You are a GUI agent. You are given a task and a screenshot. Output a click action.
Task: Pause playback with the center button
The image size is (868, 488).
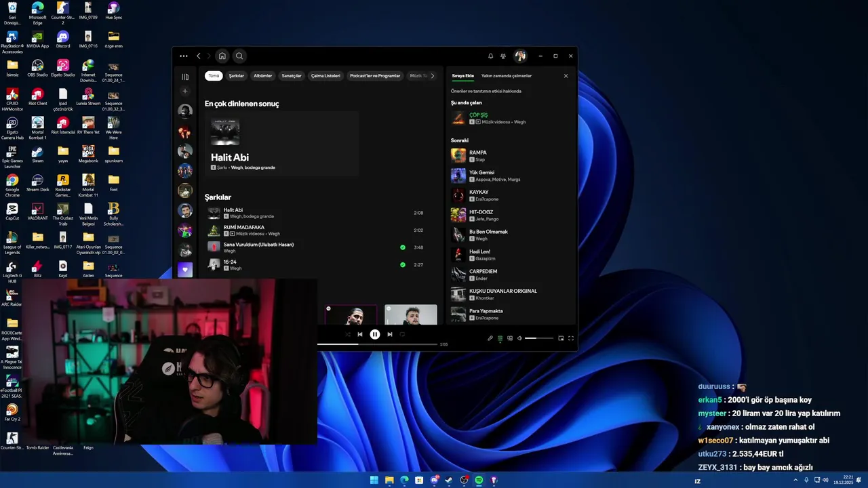click(374, 334)
